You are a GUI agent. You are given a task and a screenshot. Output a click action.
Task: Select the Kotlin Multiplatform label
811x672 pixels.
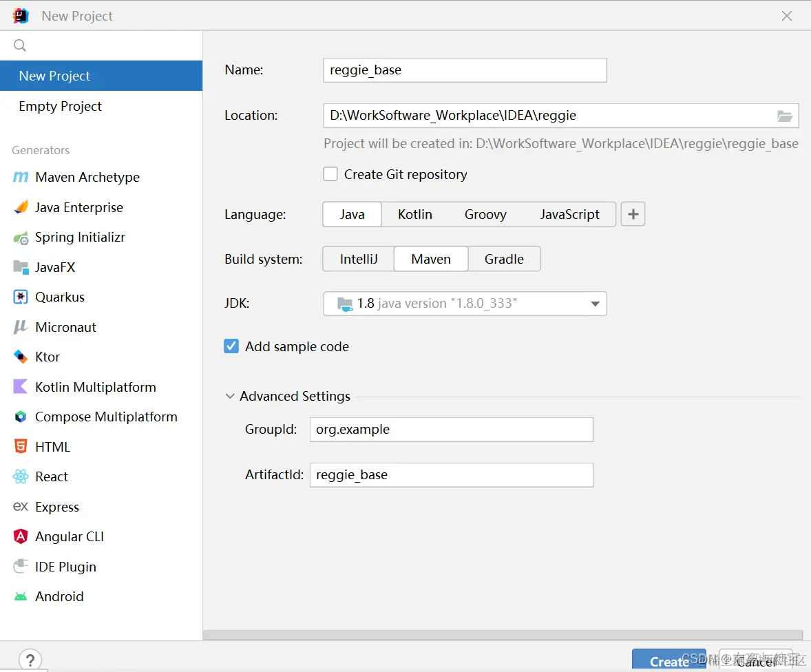tap(96, 388)
